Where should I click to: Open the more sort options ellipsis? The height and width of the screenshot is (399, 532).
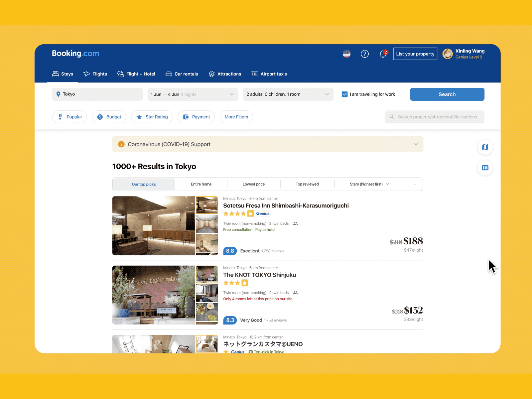(415, 184)
